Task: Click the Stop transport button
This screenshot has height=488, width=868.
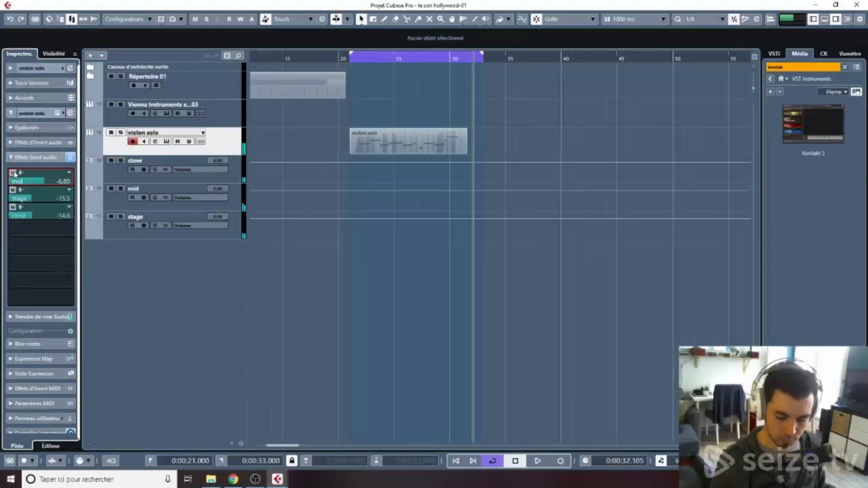Action: [515, 461]
